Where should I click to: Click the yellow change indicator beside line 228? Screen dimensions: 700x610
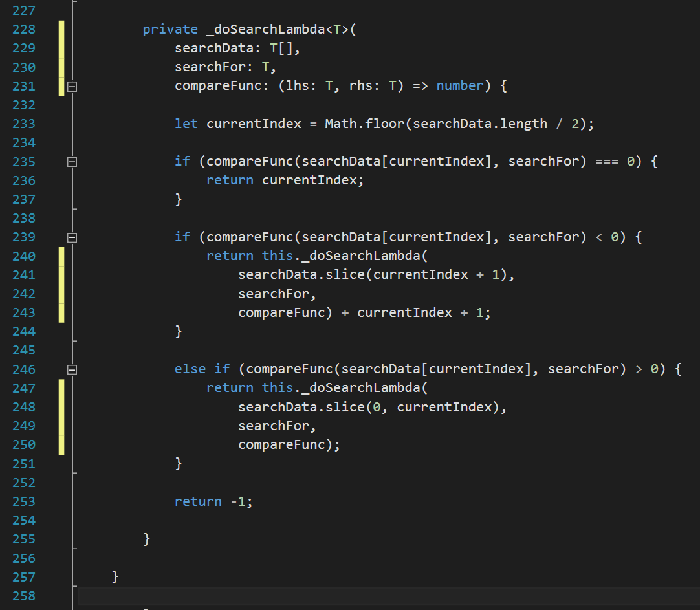[x=61, y=29]
